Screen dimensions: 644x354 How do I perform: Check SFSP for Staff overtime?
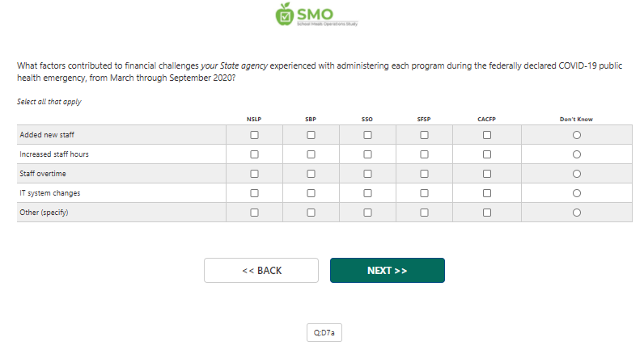(424, 174)
